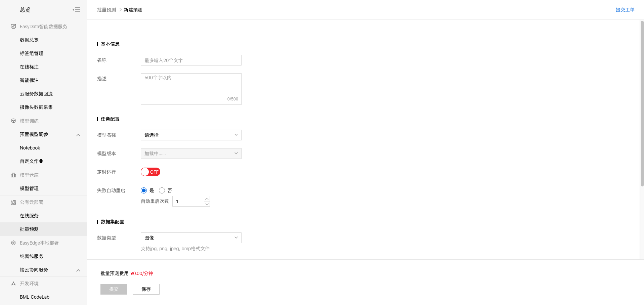644x305 pixels.
Task: Collapse the 预置模型调参 menu group
Action: point(78,135)
